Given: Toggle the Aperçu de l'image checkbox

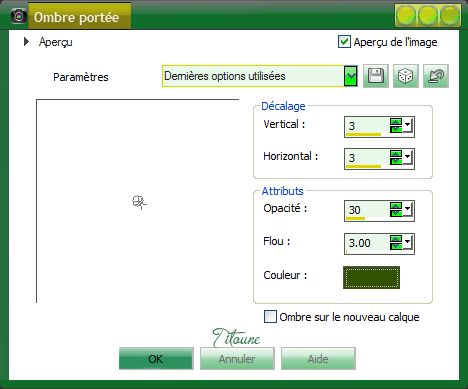Looking at the screenshot, I should (344, 42).
